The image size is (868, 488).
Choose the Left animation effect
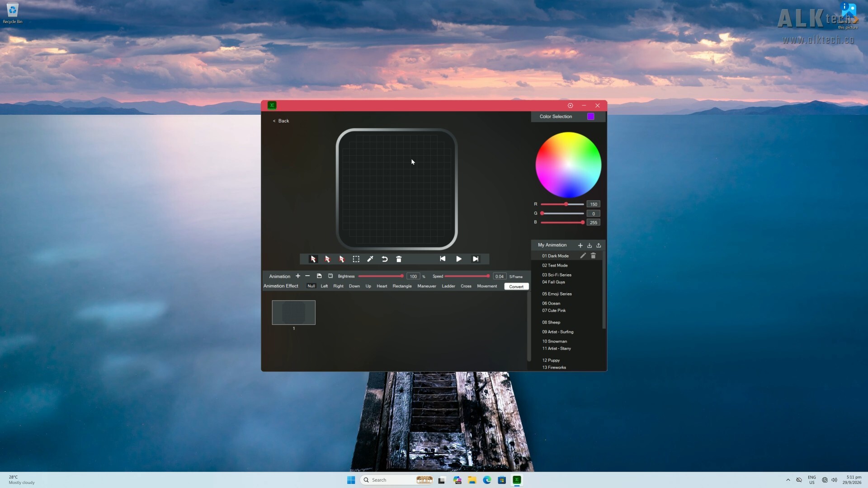324,286
